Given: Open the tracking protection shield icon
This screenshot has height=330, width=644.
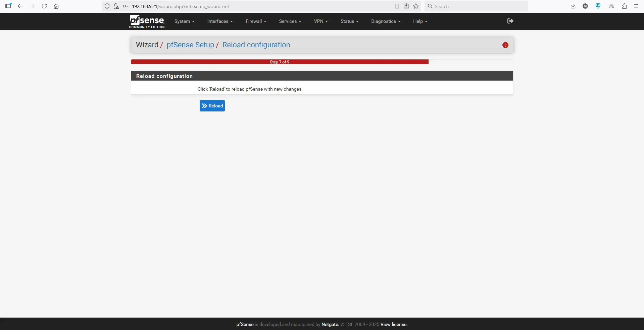Looking at the screenshot, I should [107, 6].
